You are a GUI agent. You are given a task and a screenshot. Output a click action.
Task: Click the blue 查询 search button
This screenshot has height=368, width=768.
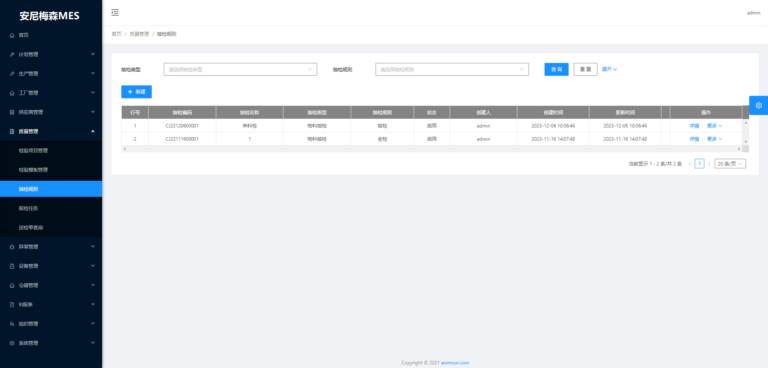[556, 70]
